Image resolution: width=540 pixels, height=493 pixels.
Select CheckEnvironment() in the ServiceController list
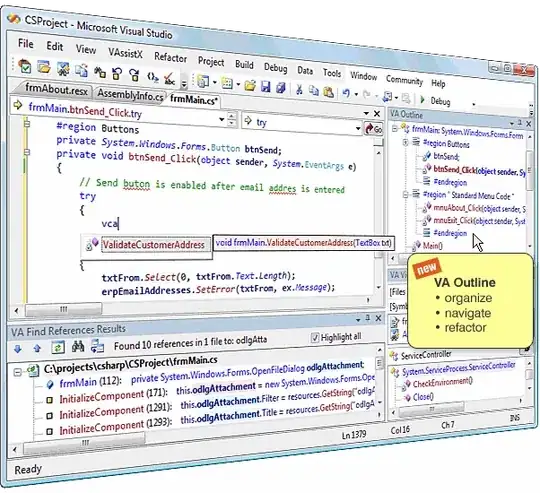tap(442, 382)
